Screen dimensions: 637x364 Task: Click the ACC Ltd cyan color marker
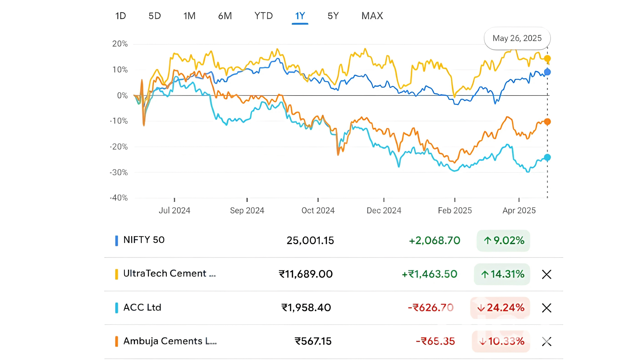pyautogui.click(x=116, y=308)
